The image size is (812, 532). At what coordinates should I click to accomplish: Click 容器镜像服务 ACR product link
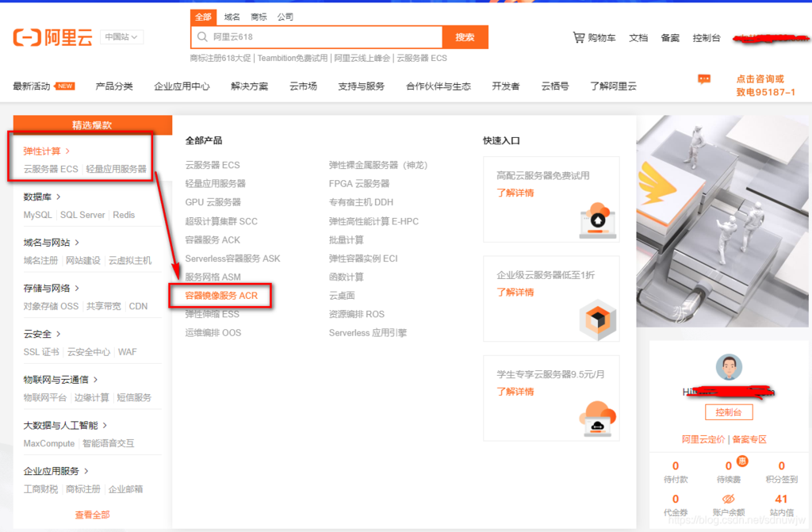click(221, 296)
